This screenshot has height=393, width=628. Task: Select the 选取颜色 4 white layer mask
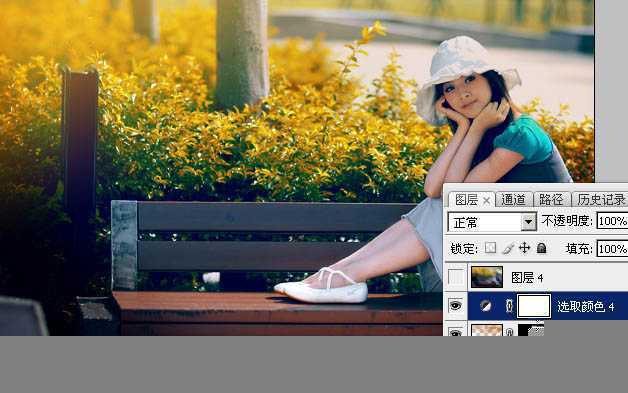tap(534, 306)
